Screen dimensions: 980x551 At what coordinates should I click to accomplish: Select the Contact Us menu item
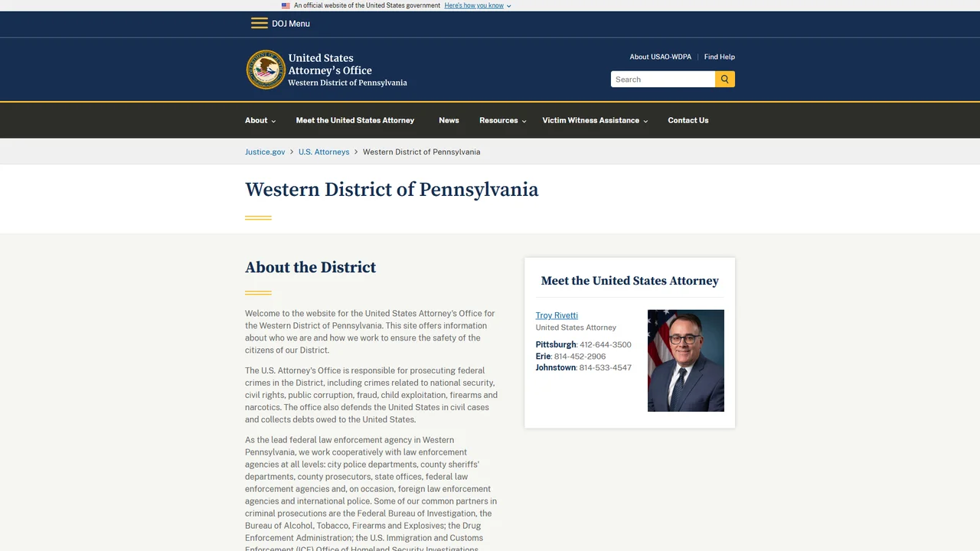point(688,120)
